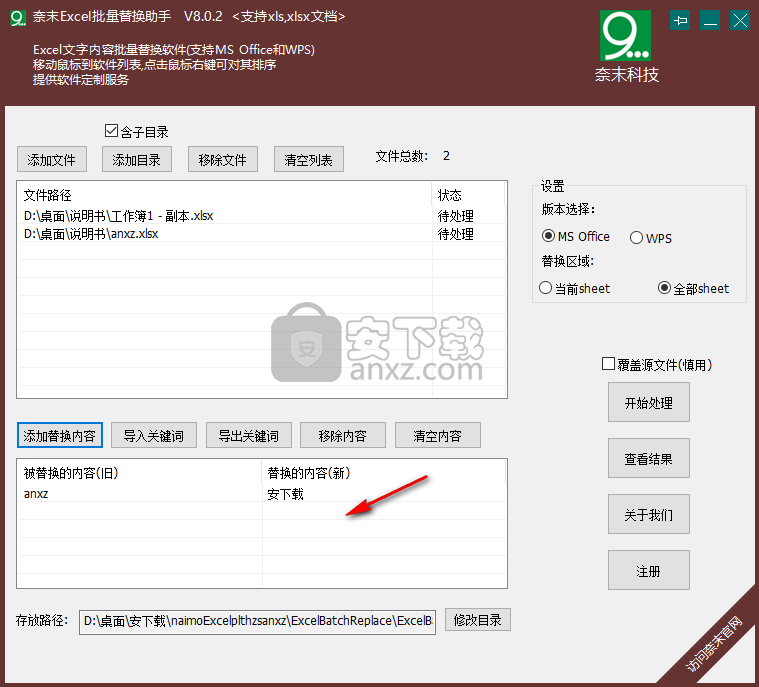Click 导入关键词 button

coord(154,435)
